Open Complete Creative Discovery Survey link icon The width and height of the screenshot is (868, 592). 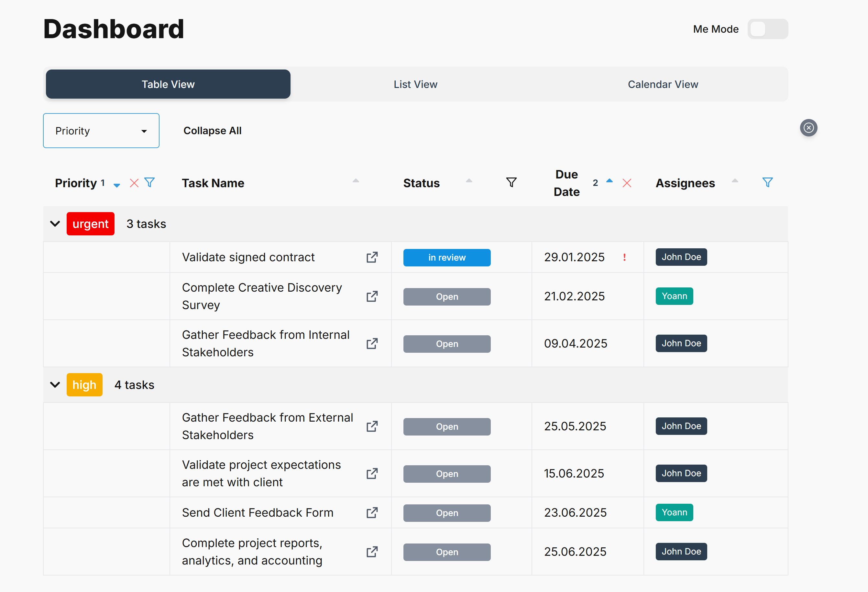(x=372, y=296)
